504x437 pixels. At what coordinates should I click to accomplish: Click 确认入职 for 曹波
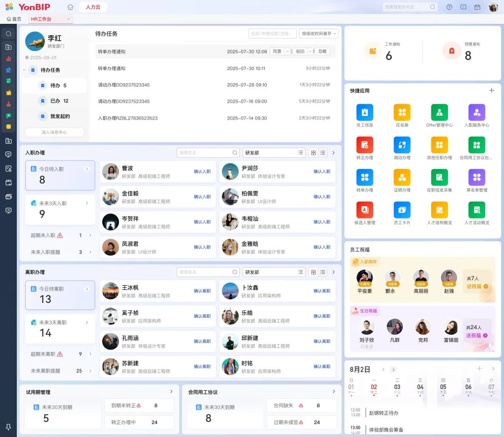(202, 172)
